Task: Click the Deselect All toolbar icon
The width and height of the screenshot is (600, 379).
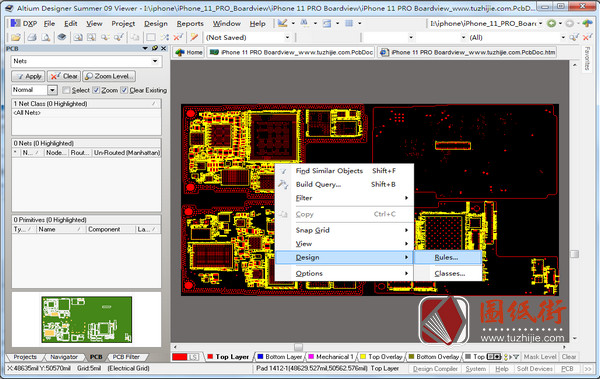Action: (165, 38)
